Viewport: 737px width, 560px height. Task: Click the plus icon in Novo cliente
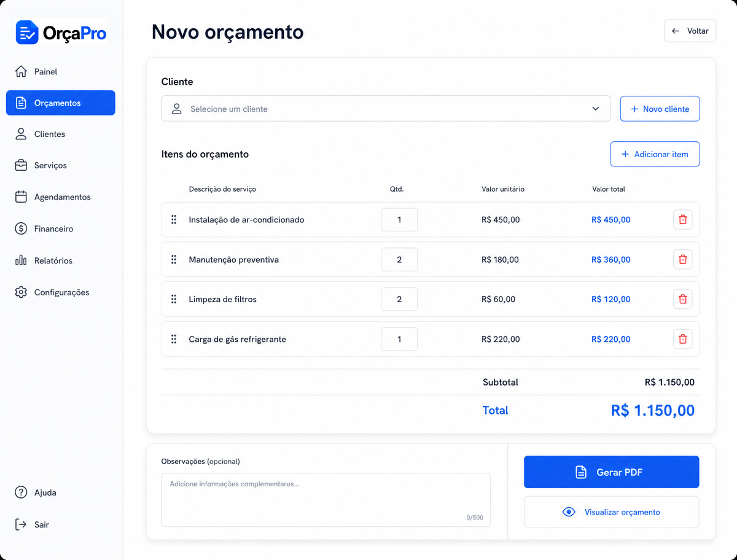pyautogui.click(x=634, y=109)
